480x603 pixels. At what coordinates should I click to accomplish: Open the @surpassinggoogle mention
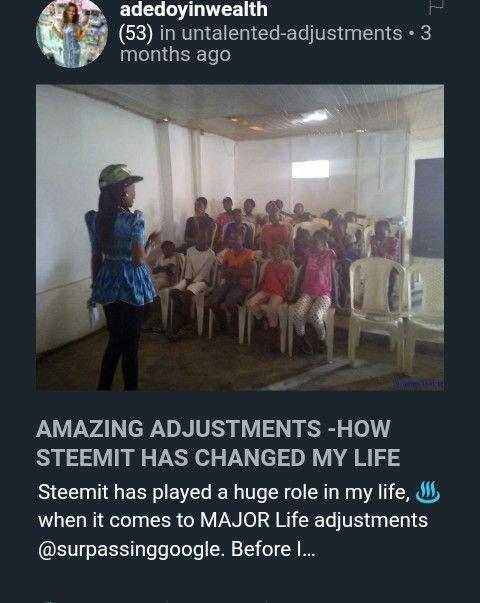click(131, 549)
